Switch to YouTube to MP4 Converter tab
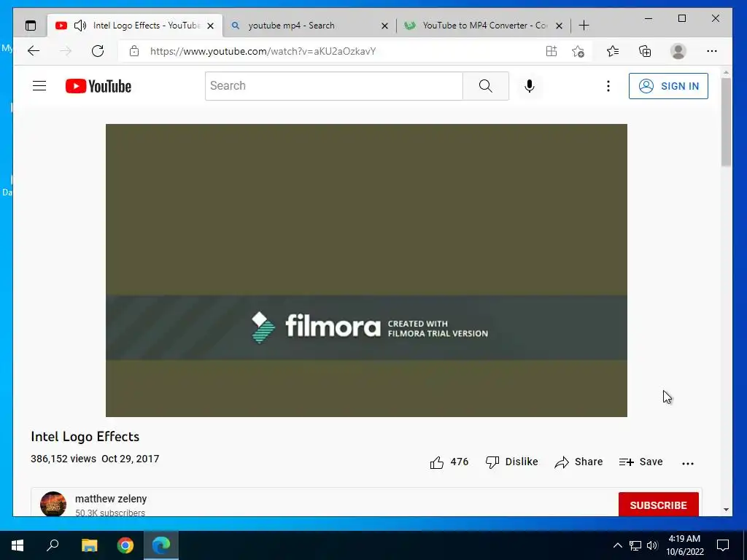The width and height of the screenshot is (747, 560). 484,26
